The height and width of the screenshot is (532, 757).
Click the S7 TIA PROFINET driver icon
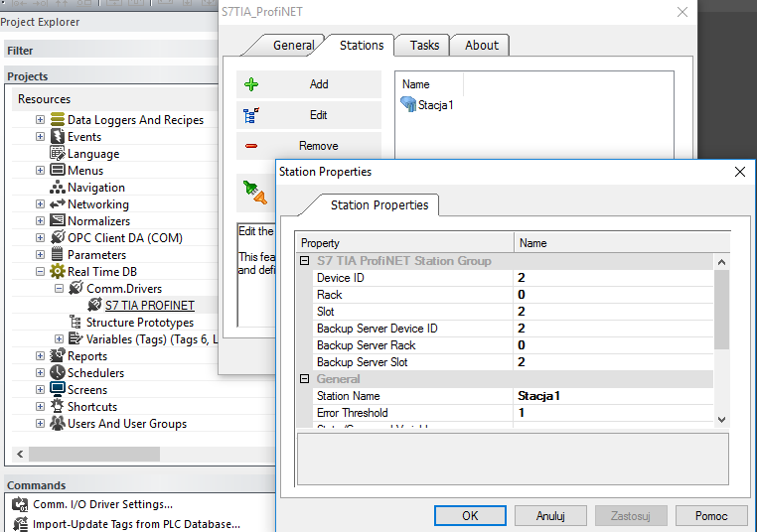(94, 305)
